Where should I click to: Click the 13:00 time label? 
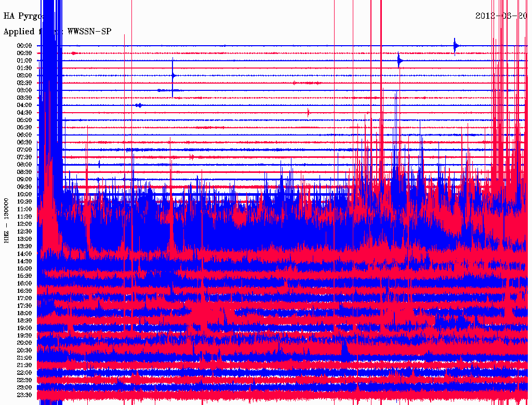pos(24,239)
